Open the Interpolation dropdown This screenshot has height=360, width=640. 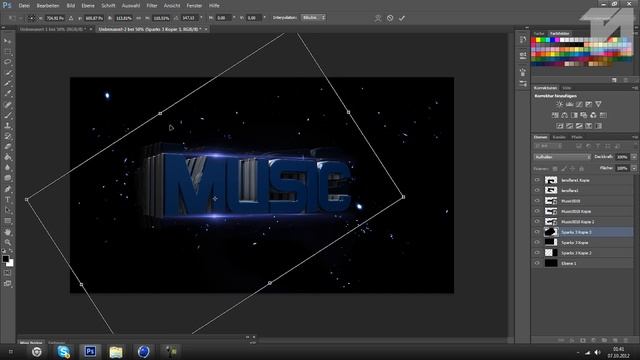point(313,18)
